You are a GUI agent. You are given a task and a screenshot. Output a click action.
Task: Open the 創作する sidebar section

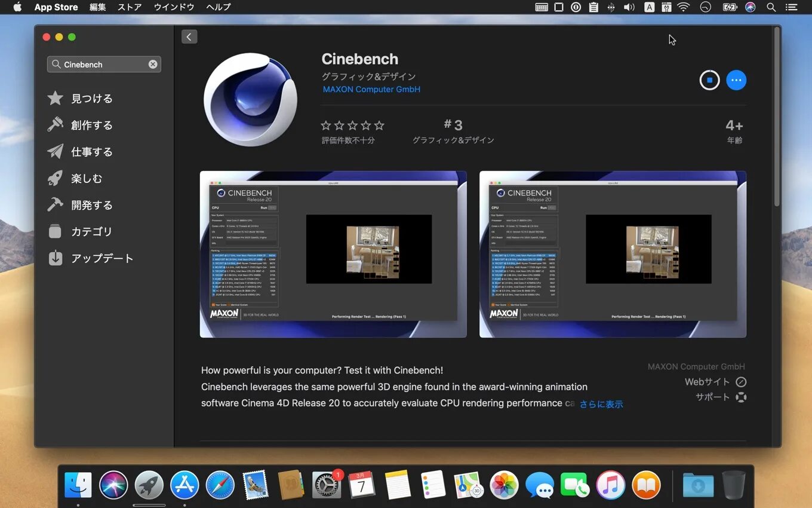pos(81,125)
